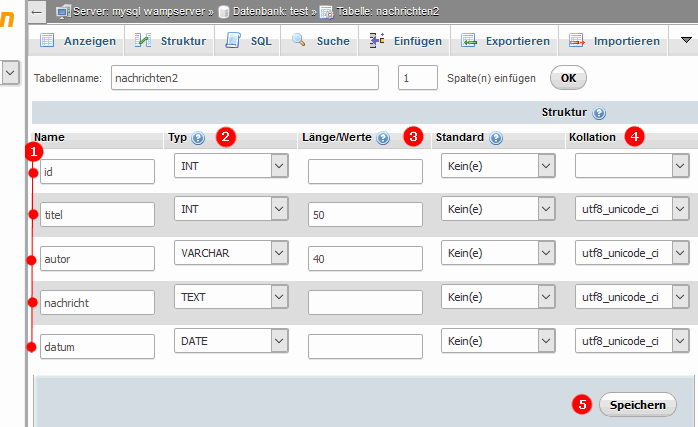The width and height of the screenshot is (698, 427).
Task: Switch to the Exportieren tab
Action: click(x=504, y=41)
